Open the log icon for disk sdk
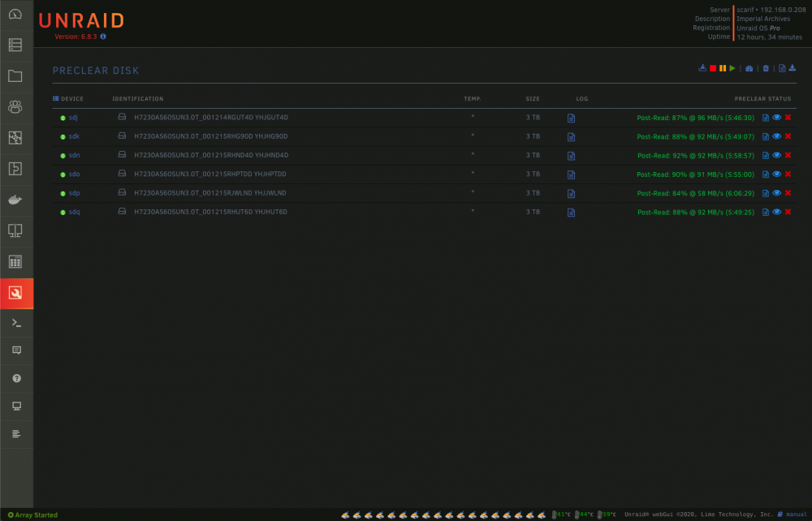The height and width of the screenshot is (521, 812). [x=571, y=137]
